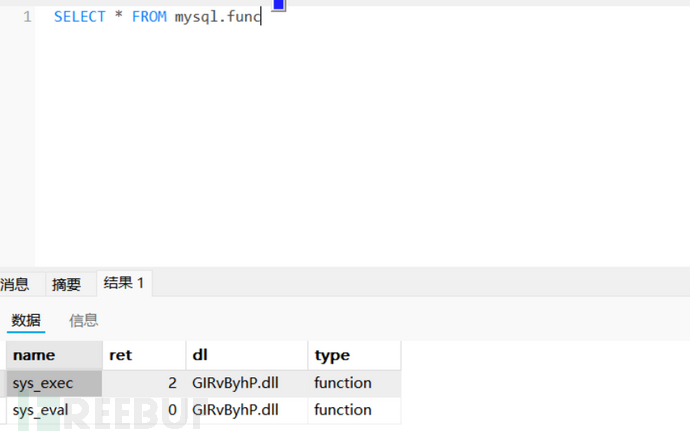Switch to the 信息 sub-tab
The height and width of the screenshot is (438, 690).
coord(83,320)
